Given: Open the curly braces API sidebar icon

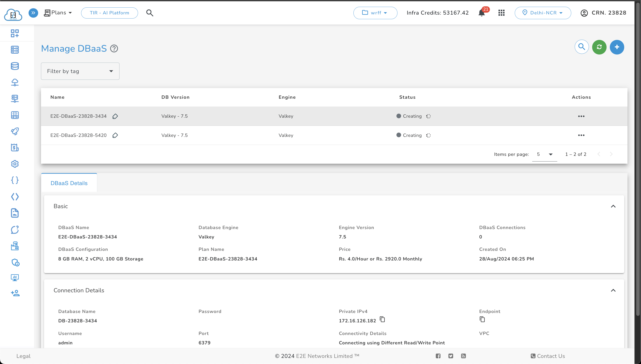Looking at the screenshot, I should pos(15,180).
